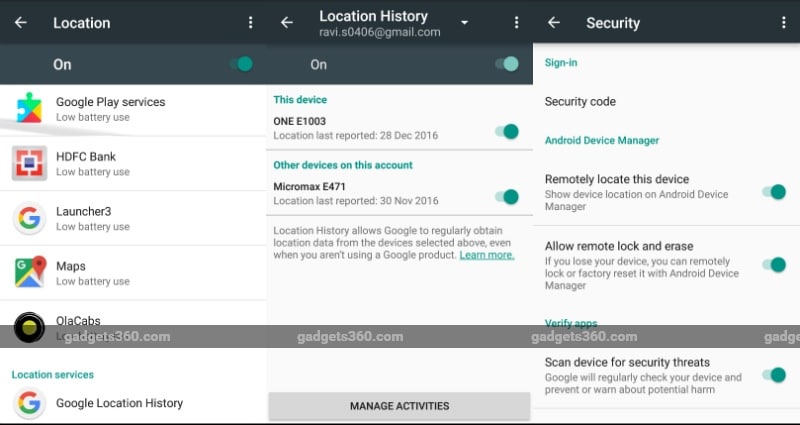Tap the HDFC Bank app icon
The image size is (800, 425).
29,163
